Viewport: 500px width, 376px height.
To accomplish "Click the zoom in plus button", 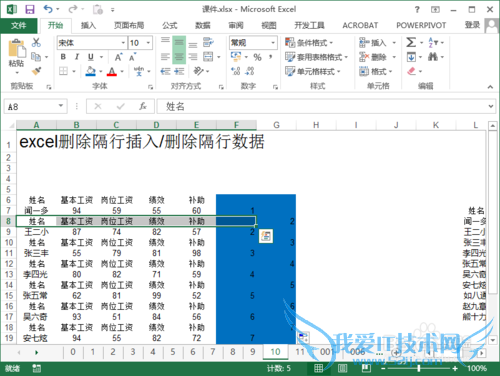I will pos(455,368).
